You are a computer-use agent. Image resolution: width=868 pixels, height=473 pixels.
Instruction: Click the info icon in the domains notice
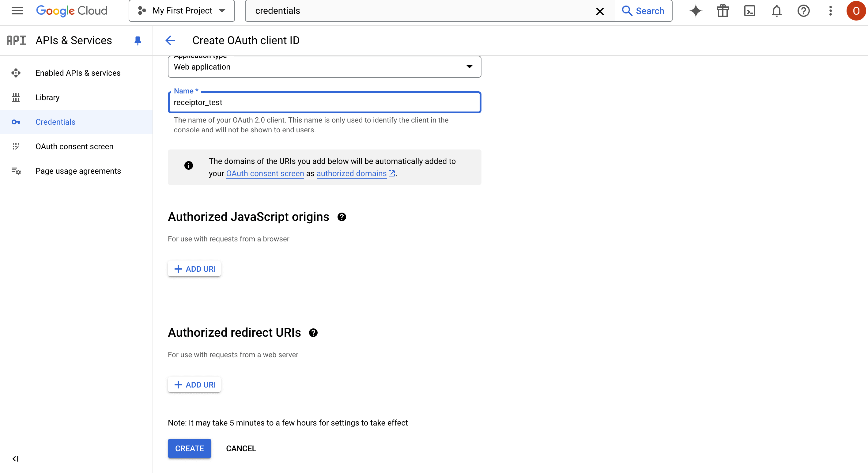point(189,165)
